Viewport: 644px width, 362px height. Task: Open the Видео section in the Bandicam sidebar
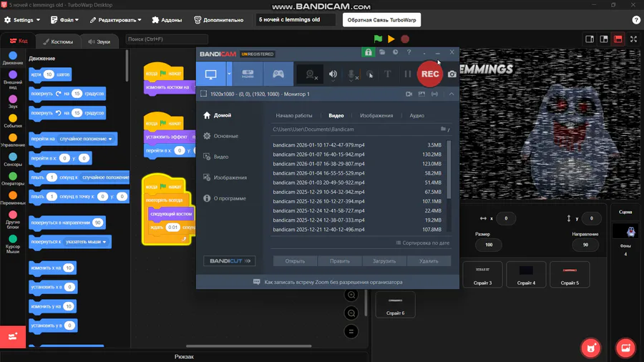pyautogui.click(x=216, y=157)
